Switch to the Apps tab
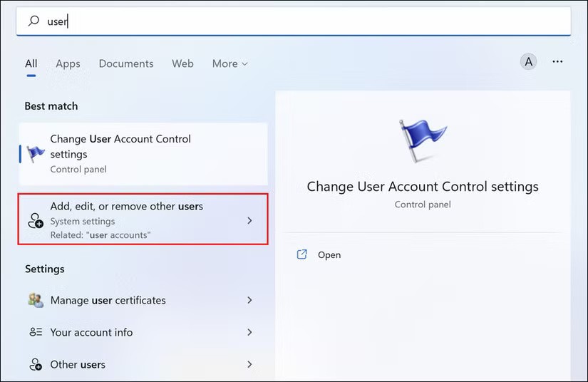 [x=68, y=63]
